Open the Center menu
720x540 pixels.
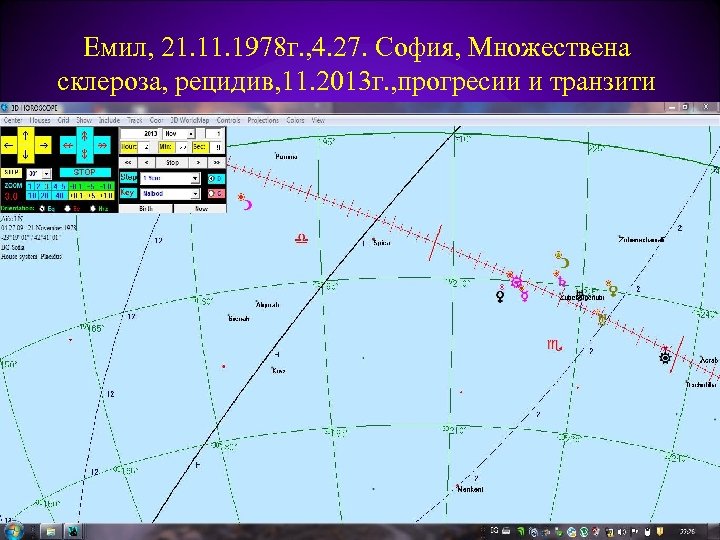point(13,120)
